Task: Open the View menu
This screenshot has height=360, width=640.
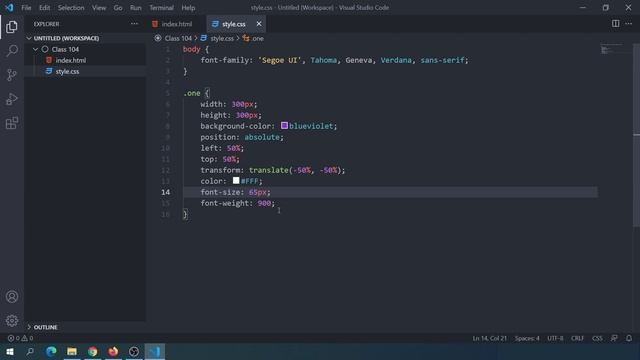Action: point(99,8)
